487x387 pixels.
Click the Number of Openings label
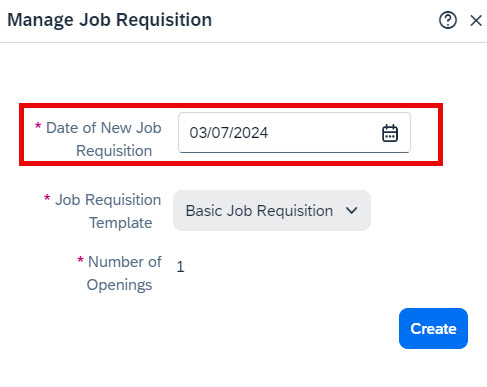tap(124, 273)
